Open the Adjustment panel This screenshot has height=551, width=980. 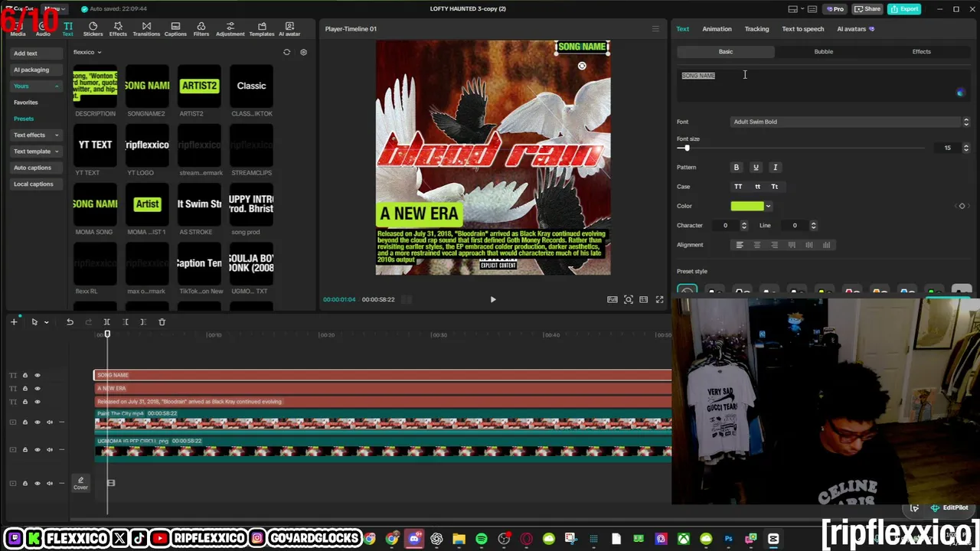tap(230, 29)
